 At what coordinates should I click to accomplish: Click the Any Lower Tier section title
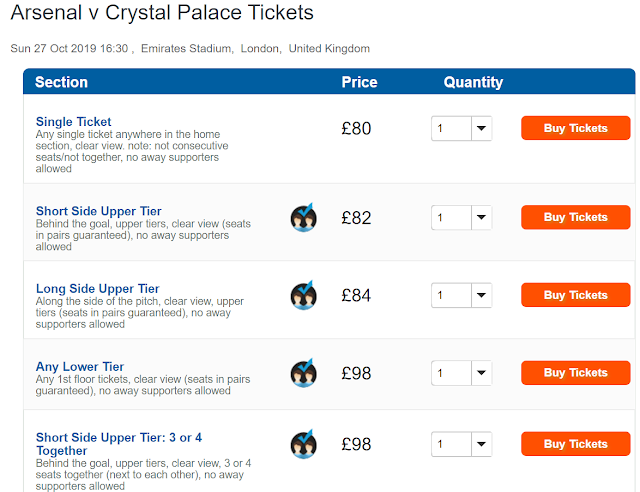80,367
